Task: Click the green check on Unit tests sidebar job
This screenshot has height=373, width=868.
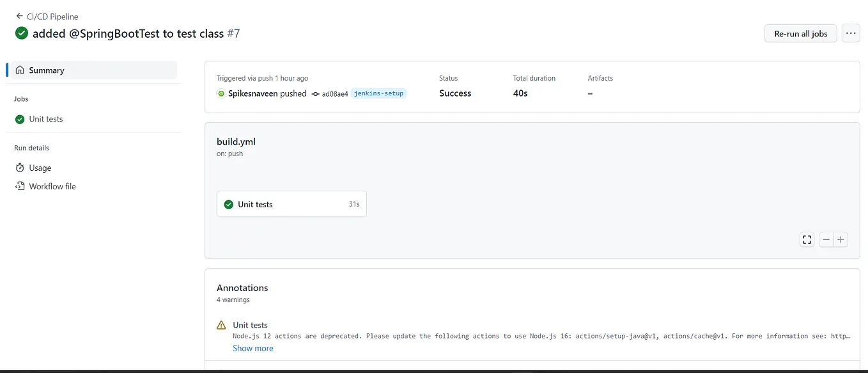Action: (20, 119)
